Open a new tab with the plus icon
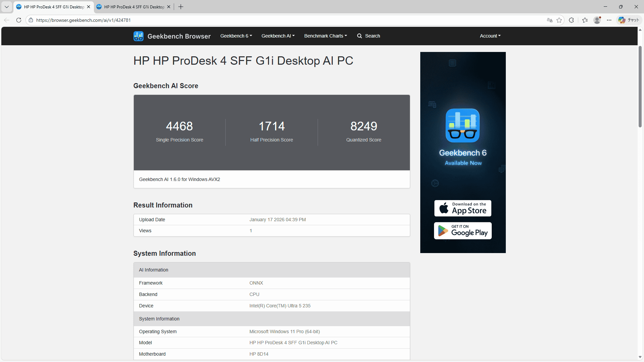The height and width of the screenshot is (362, 644). click(x=181, y=7)
